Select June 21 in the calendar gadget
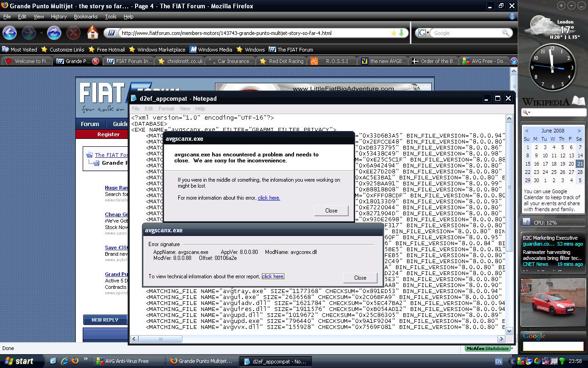588x368 pixels. [580, 164]
